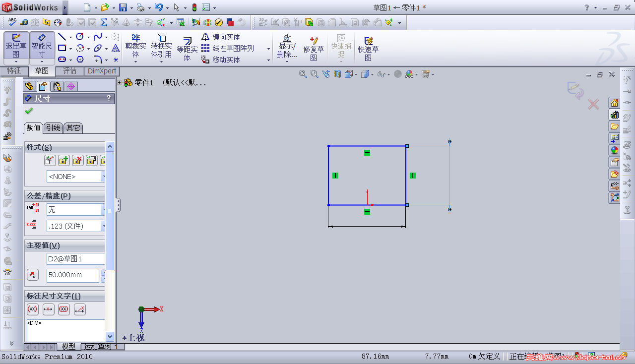Click the Measure tape icon
Screen dimensions: 635x364
click(x=24, y=22)
